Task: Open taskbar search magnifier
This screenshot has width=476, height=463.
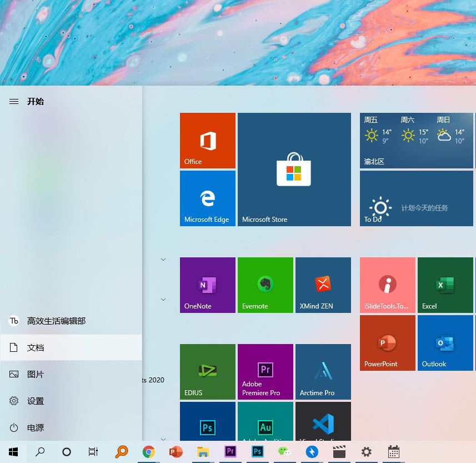Action: click(x=40, y=452)
